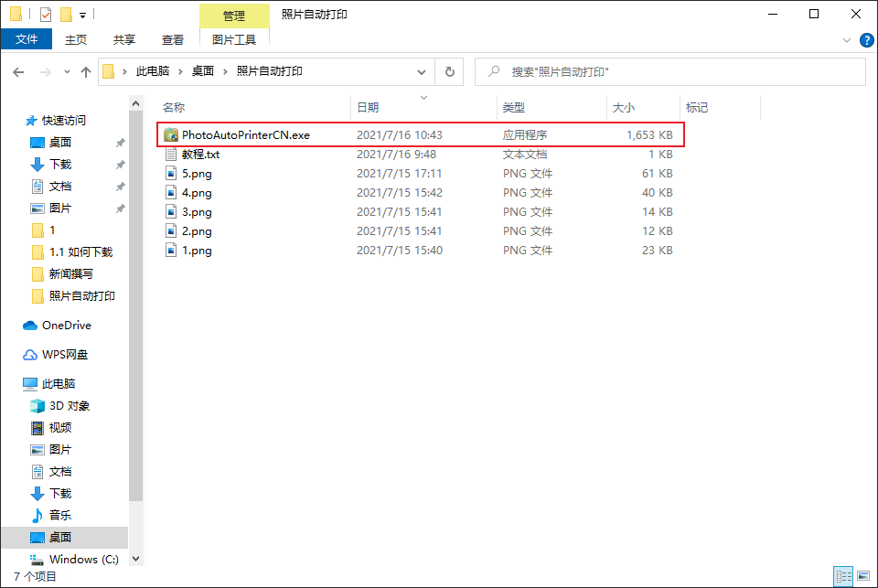Open 图片 under quick access
The width and height of the screenshot is (878, 588).
(60, 208)
